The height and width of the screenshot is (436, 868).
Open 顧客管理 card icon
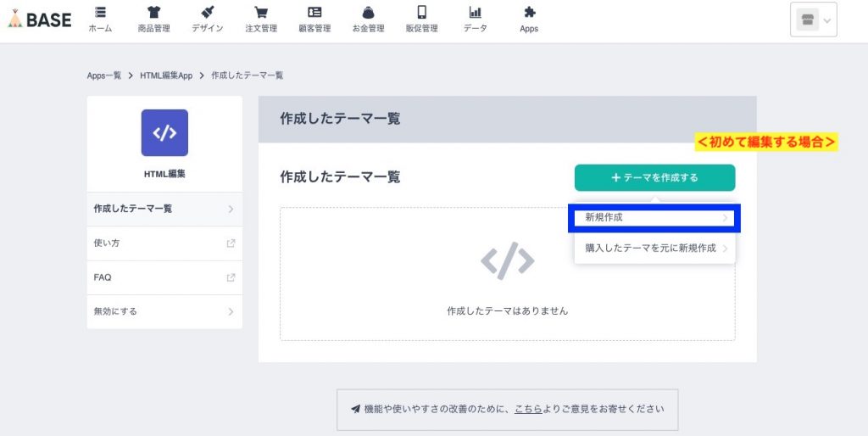(314, 13)
